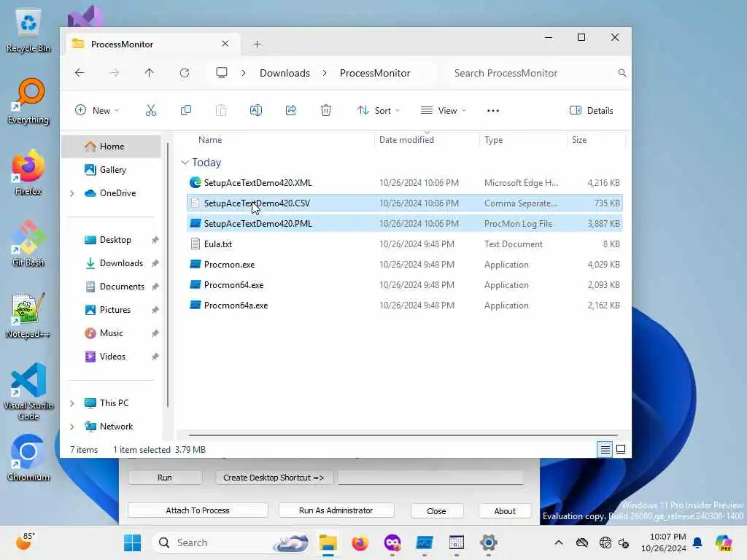This screenshot has width=747, height=560.
Task: Select the Chromium desktop icon
Action: (x=28, y=458)
